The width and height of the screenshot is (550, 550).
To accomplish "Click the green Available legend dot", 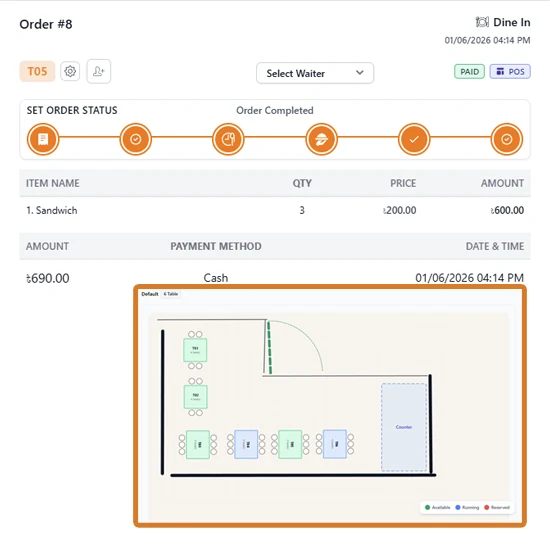I will click(427, 507).
